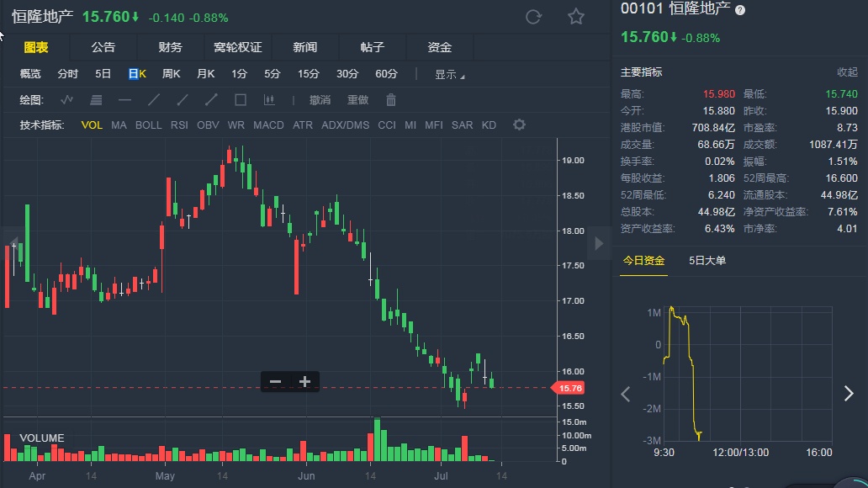Image resolution: width=868 pixels, height=488 pixels.
Task: Collapse the 主要指标 panel via 收起
Action: (847, 72)
